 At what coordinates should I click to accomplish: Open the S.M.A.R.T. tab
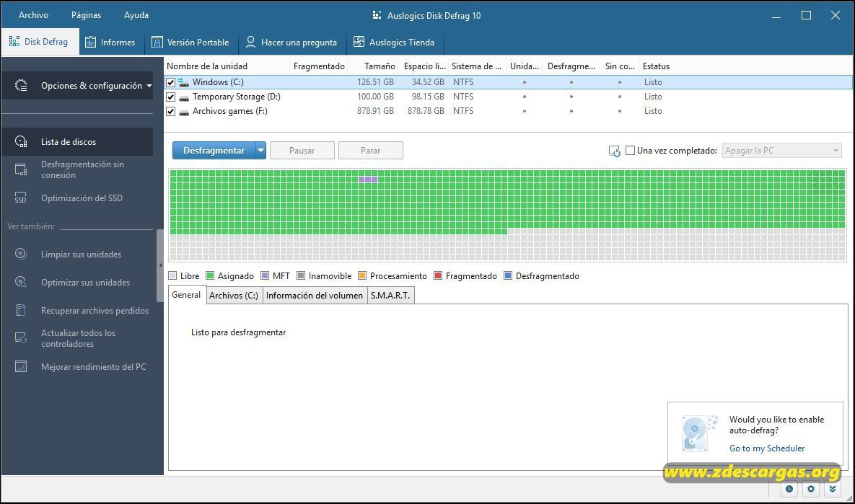click(x=390, y=296)
